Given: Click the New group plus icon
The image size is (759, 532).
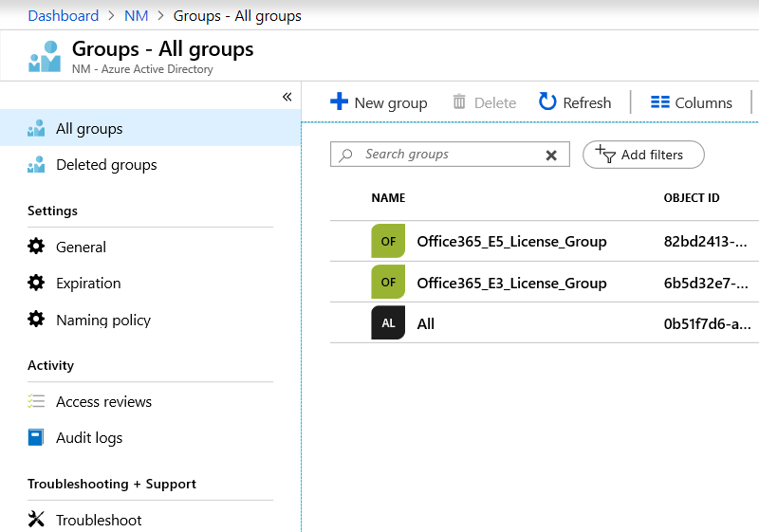Looking at the screenshot, I should click(339, 102).
